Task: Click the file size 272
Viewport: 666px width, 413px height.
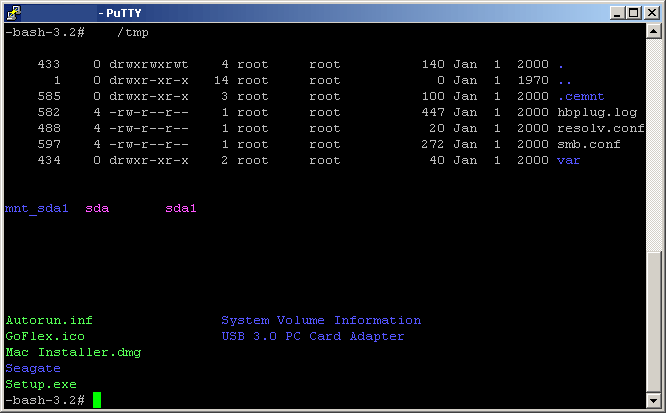Action: tap(433, 144)
